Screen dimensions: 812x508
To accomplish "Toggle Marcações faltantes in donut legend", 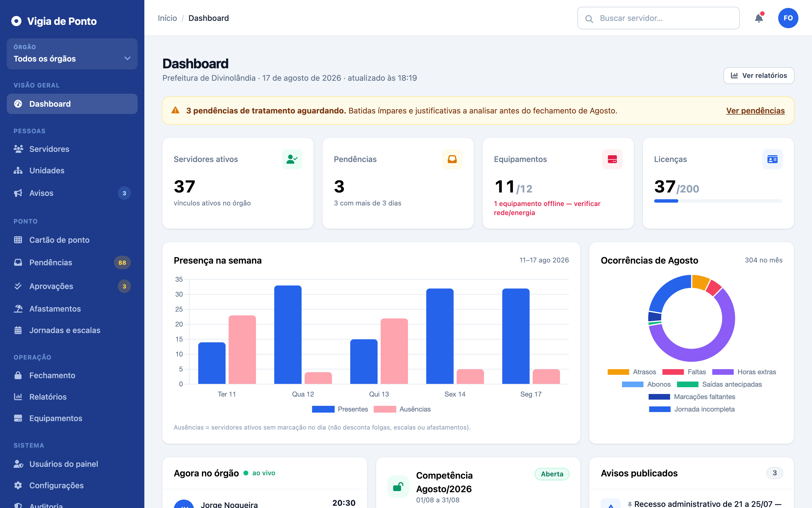I will pos(692,397).
